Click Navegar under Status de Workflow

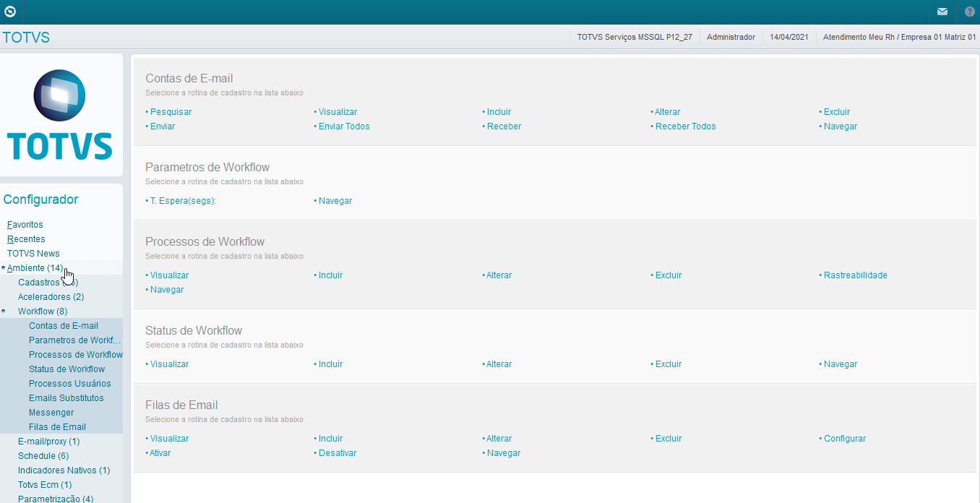(841, 364)
